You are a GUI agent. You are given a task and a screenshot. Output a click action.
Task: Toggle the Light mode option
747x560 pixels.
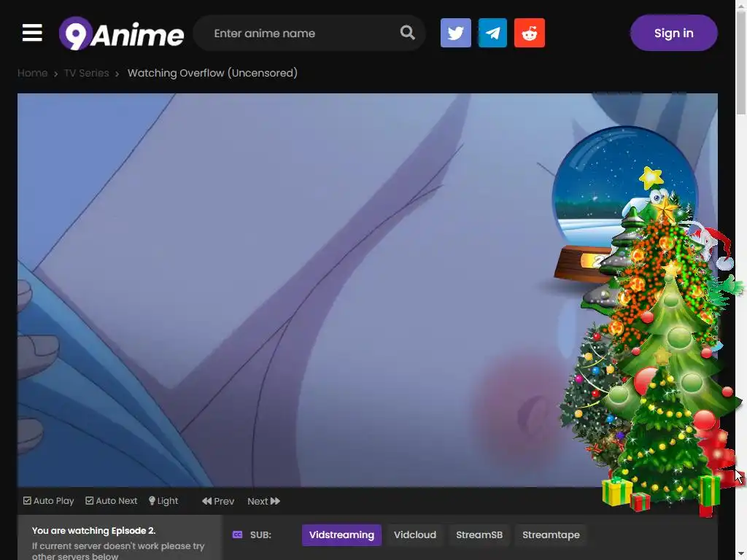163,501
